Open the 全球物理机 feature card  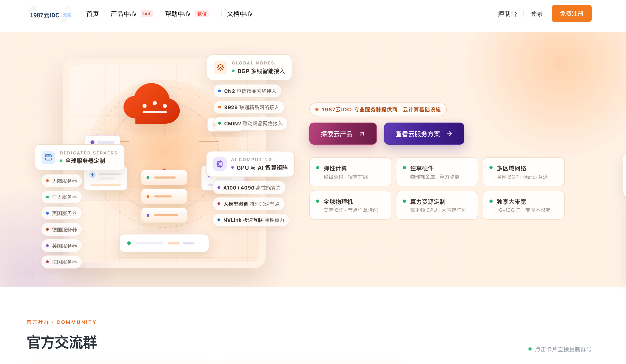coord(350,205)
